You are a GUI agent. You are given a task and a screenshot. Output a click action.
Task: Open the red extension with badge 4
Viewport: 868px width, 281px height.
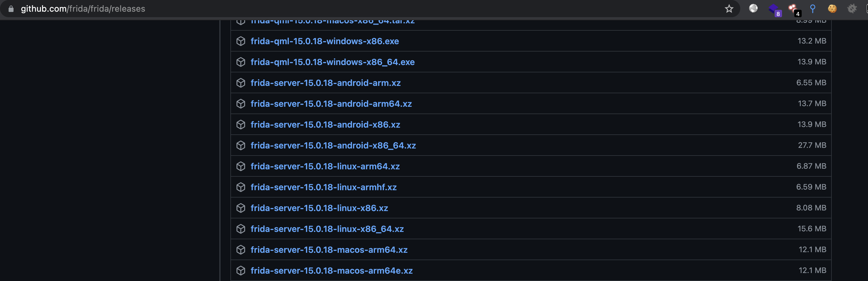793,9
